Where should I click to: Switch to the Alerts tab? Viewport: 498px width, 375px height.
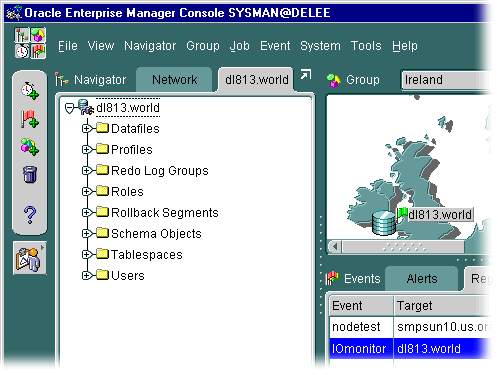[x=422, y=279]
